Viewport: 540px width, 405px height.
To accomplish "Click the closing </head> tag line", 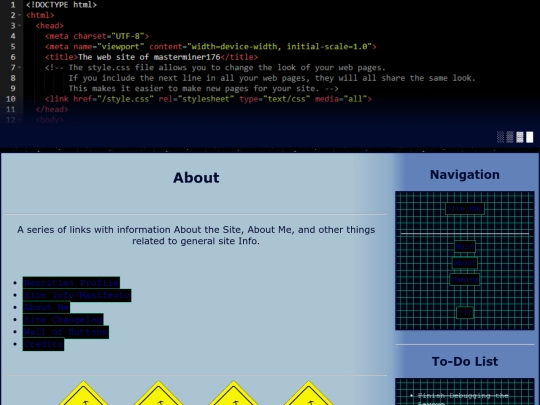I will (x=52, y=110).
